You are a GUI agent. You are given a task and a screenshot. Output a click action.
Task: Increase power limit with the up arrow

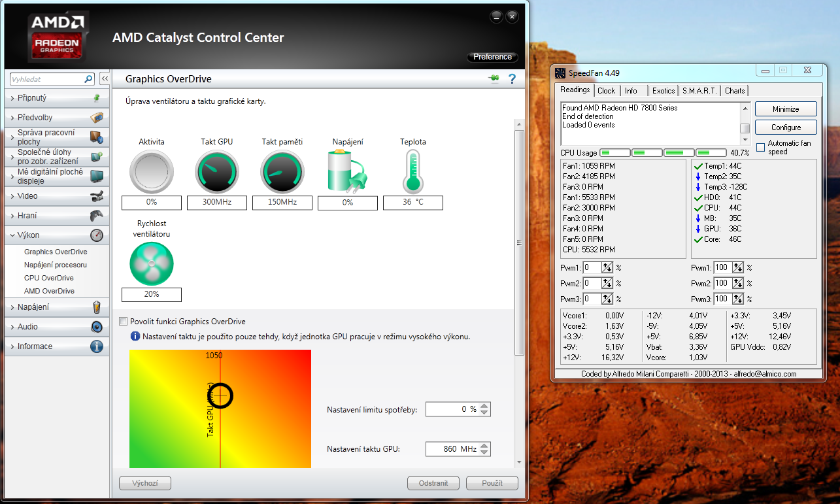click(x=484, y=406)
